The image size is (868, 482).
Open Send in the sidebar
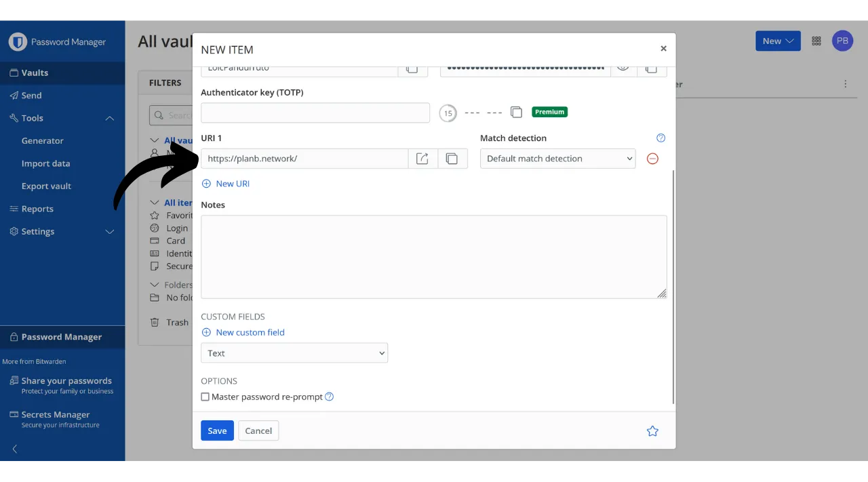click(31, 96)
